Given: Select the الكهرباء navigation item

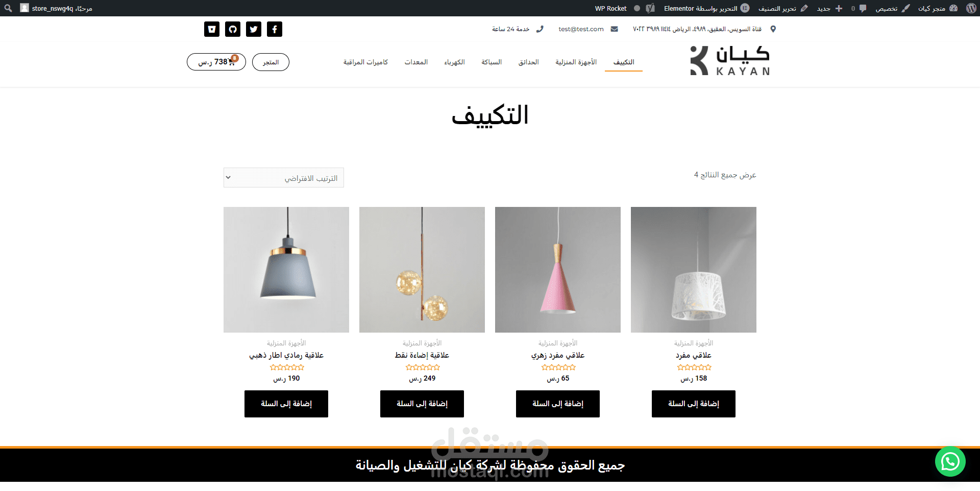Looking at the screenshot, I should (x=454, y=62).
